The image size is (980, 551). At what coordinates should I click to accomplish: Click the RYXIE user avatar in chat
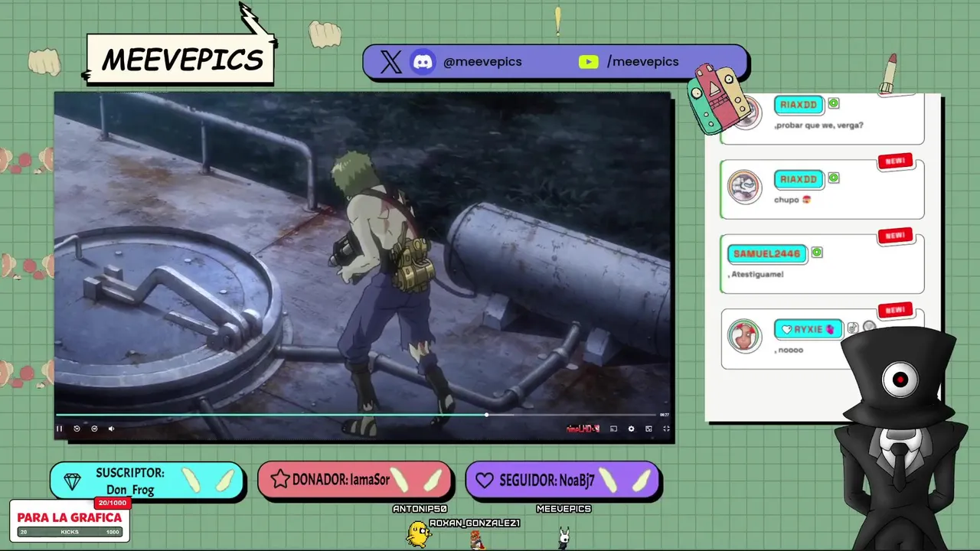click(x=744, y=336)
